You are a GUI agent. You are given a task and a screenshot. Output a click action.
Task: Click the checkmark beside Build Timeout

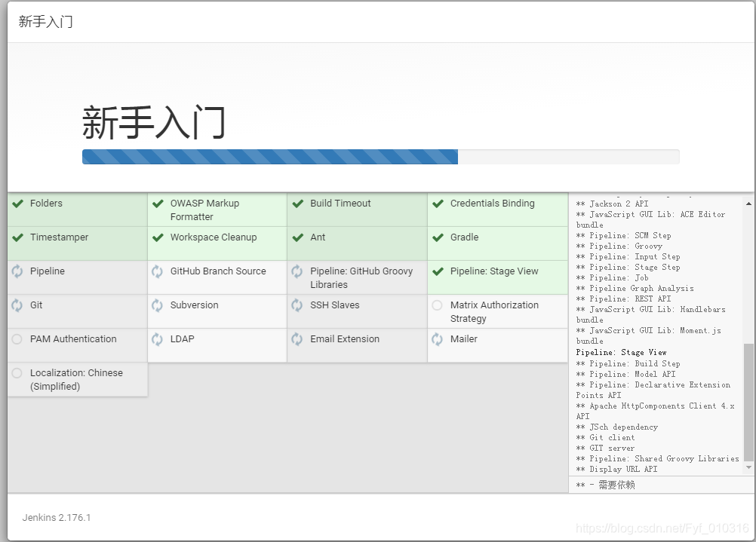point(298,204)
